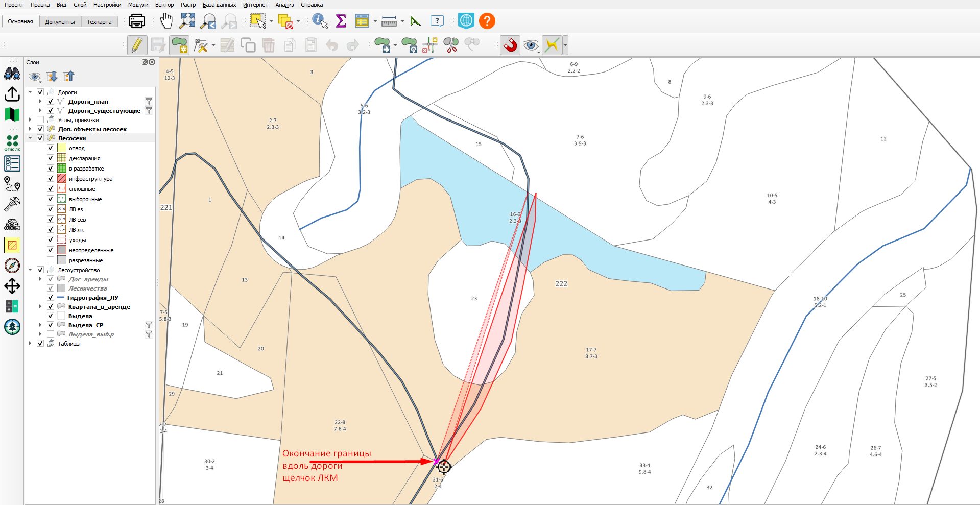Image resolution: width=980 pixels, height=505 pixels.
Task: Enable the разрезанные legend checkbox
Action: 51,260
